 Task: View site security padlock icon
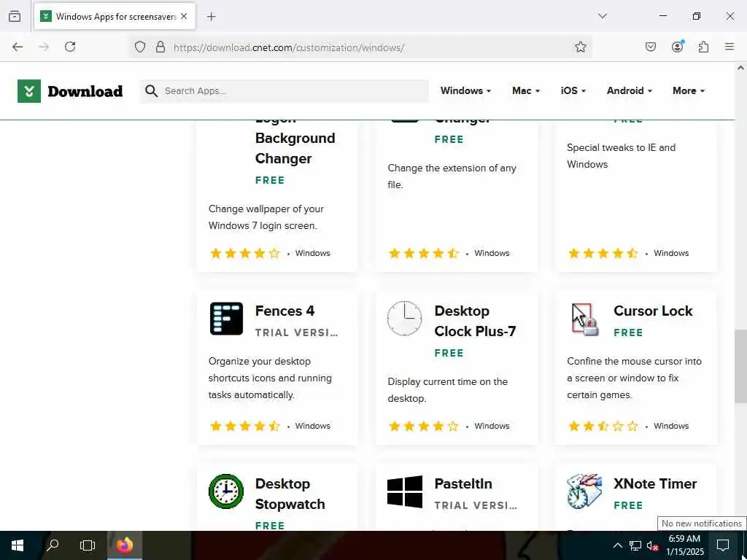pos(160,47)
